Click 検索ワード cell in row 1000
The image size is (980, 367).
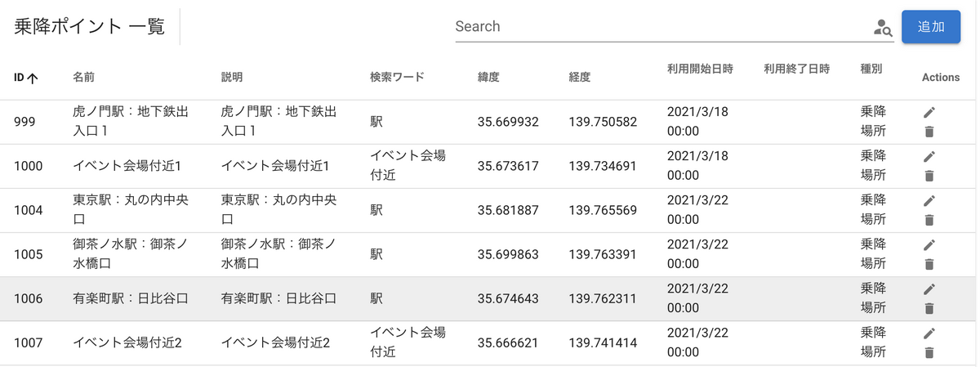click(x=408, y=165)
